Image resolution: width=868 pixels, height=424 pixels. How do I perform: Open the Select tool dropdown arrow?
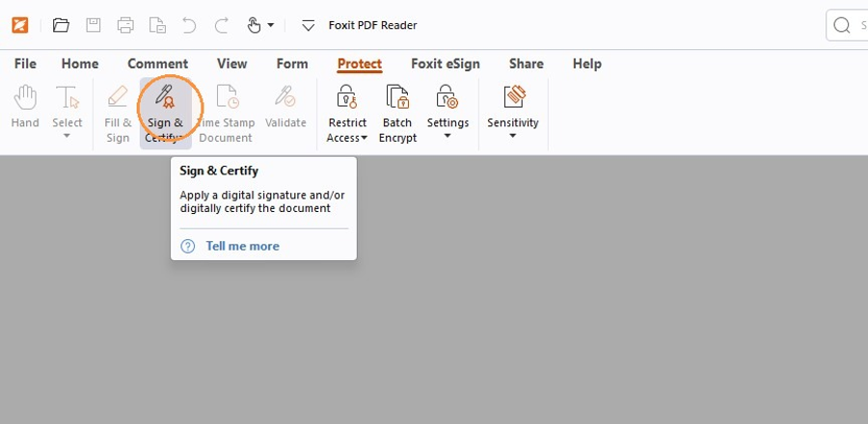point(67,136)
